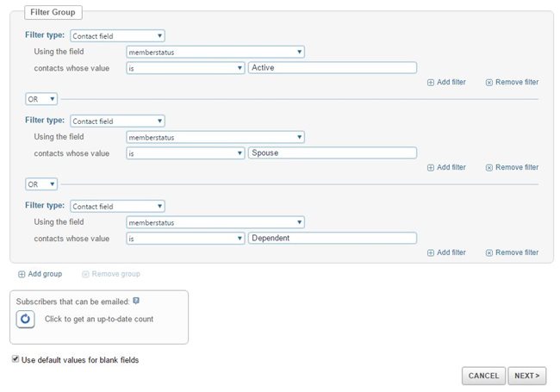
Task: Click the value field containing Dependent
Action: pos(333,238)
